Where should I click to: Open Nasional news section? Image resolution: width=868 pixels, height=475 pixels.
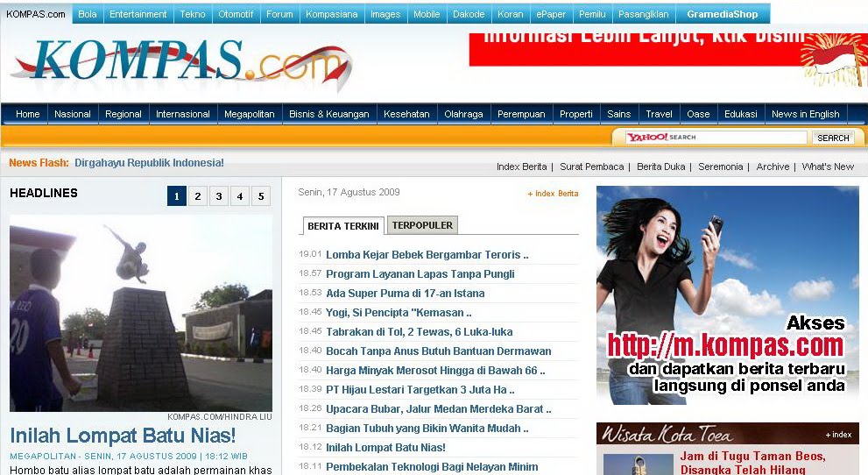(73, 114)
